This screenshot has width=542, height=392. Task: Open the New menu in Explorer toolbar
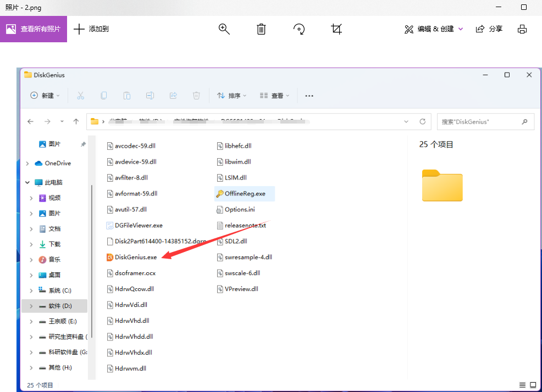coord(45,96)
